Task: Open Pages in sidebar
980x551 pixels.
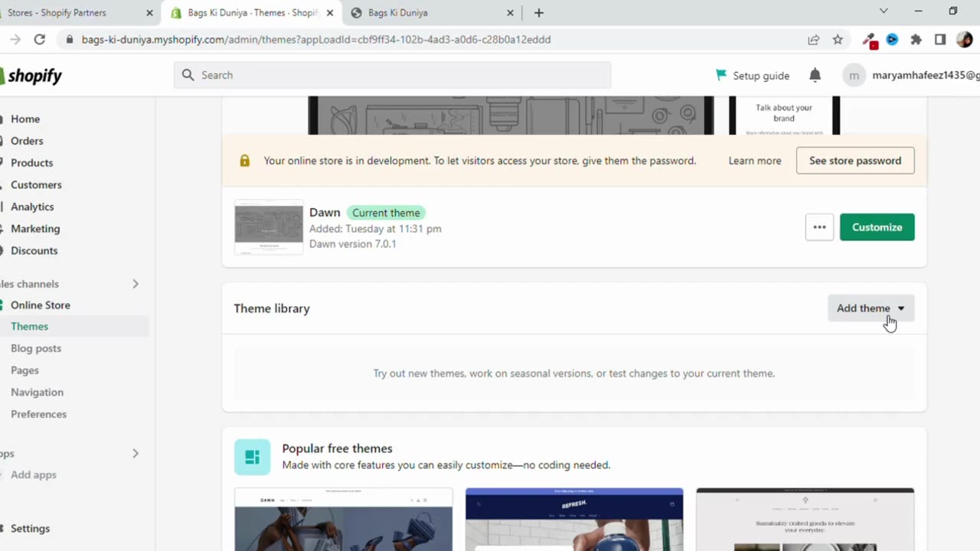Action: pyautogui.click(x=24, y=370)
